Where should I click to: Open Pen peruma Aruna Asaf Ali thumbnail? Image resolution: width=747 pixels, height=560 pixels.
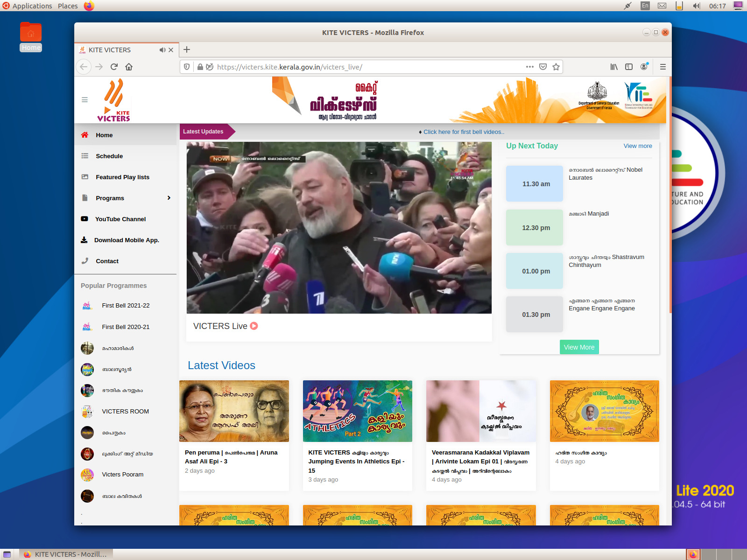click(234, 411)
